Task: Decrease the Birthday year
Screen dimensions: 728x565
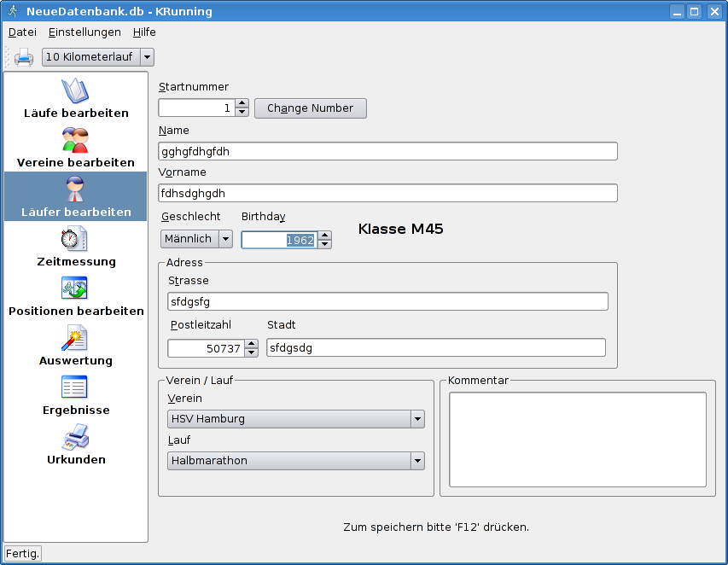Action: (x=325, y=244)
